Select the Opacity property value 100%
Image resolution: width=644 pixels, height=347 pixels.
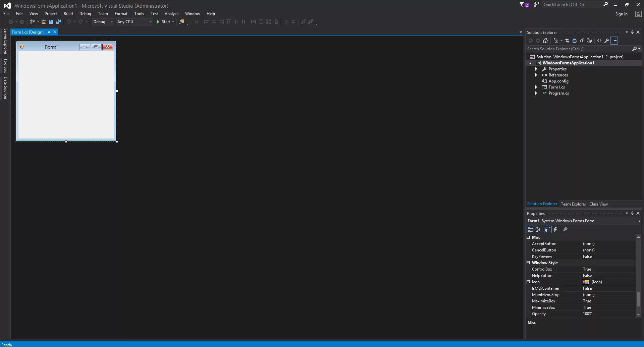pos(588,314)
